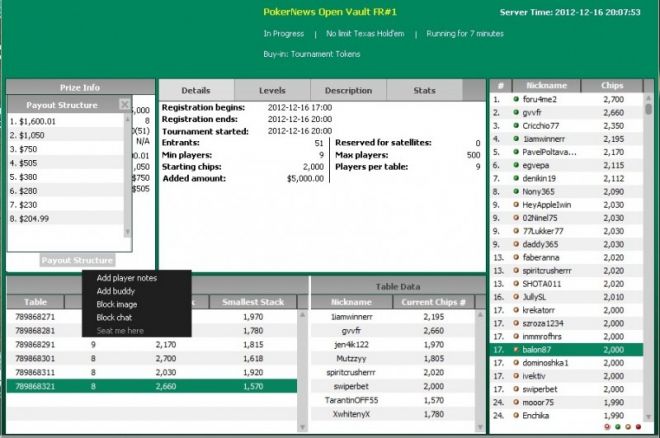Viewport: 660px width, 438px height.
Task: Sort player list by # rank column
Action: tap(500, 85)
